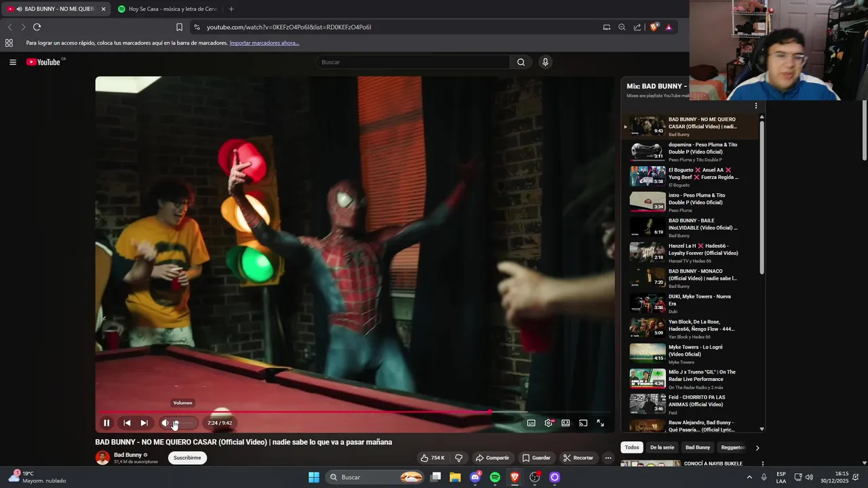This screenshot has width=868, height=488.
Task: Toggle subtitles in the video player
Action: tap(531, 423)
